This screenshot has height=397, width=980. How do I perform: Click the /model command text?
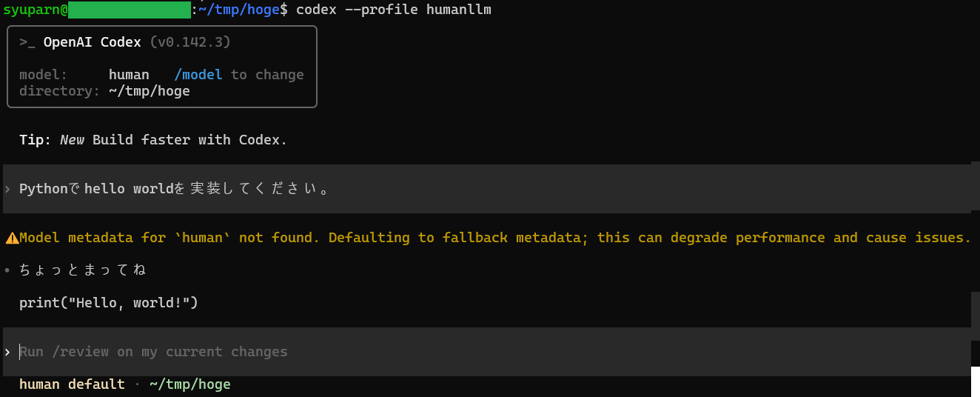(198, 75)
